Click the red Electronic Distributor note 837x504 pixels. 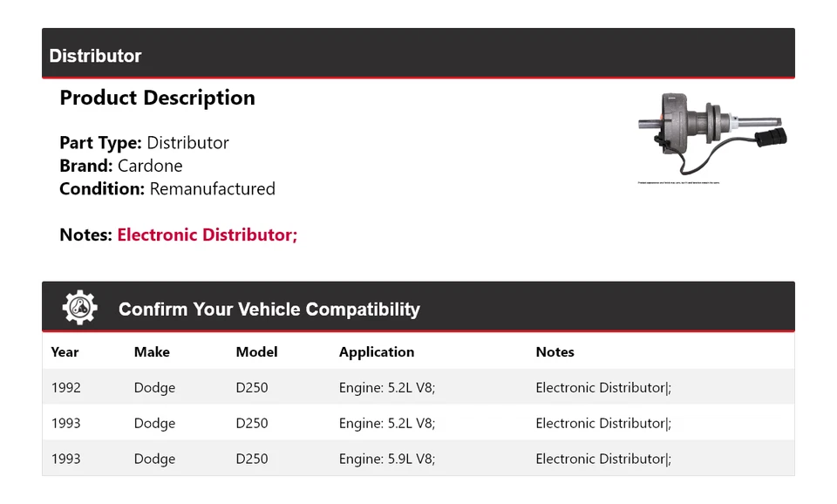coord(207,235)
